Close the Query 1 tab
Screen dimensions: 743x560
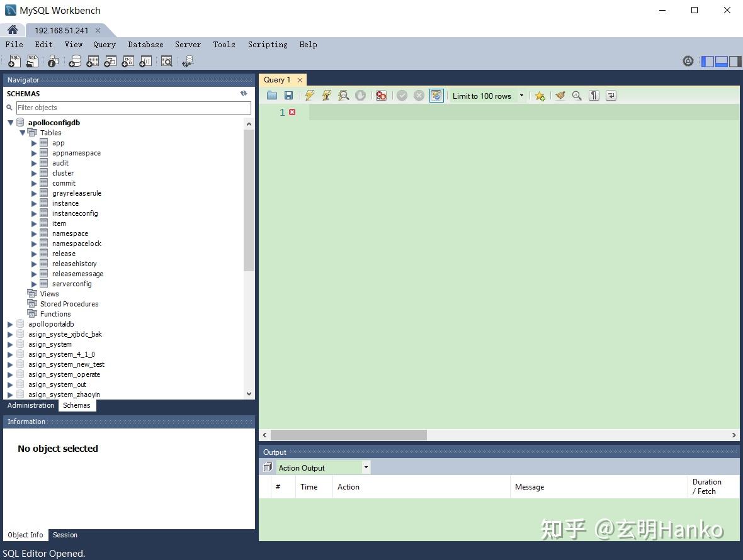point(300,80)
